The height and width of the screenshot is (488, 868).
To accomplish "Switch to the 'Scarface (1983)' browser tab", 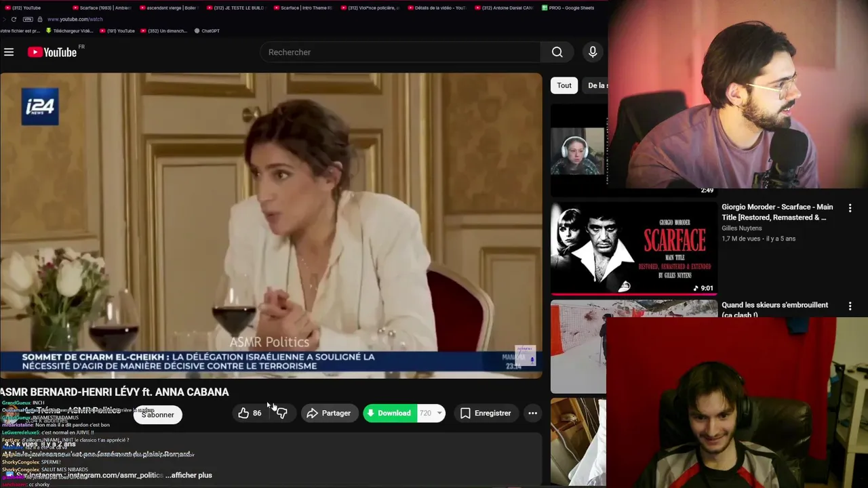I will point(101,7).
